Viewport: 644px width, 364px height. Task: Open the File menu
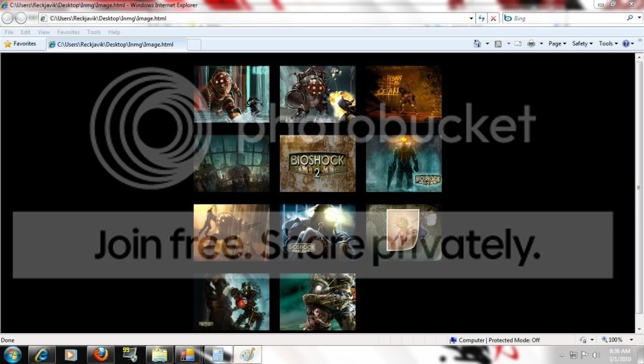(x=9, y=32)
